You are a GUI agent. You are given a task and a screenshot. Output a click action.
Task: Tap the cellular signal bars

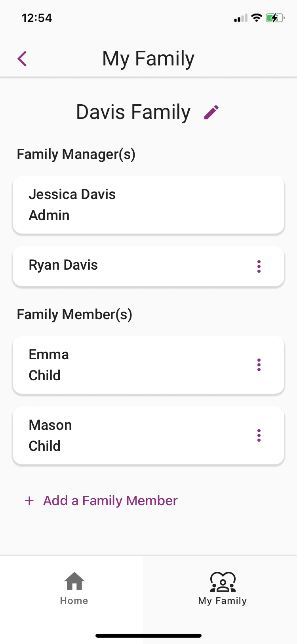pyautogui.click(x=240, y=18)
